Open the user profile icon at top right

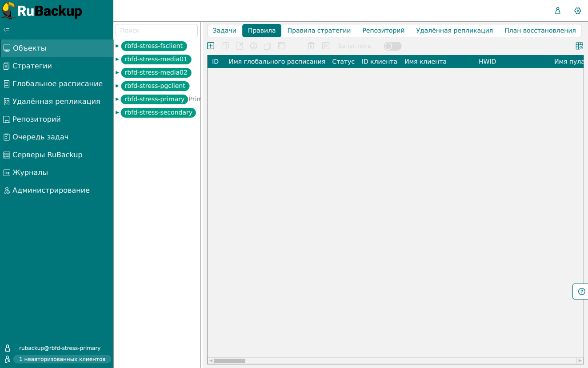point(558,11)
